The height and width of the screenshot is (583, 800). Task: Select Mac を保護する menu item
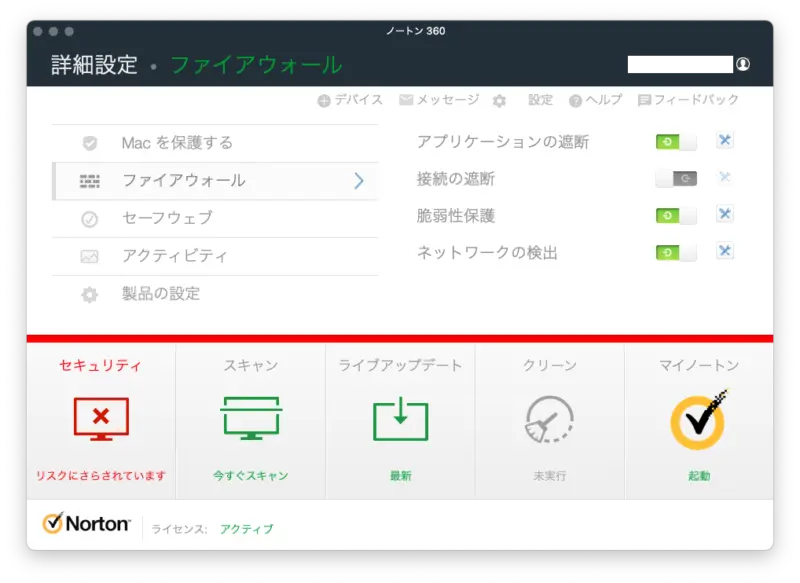pyautogui.click(x=215, y=143)
